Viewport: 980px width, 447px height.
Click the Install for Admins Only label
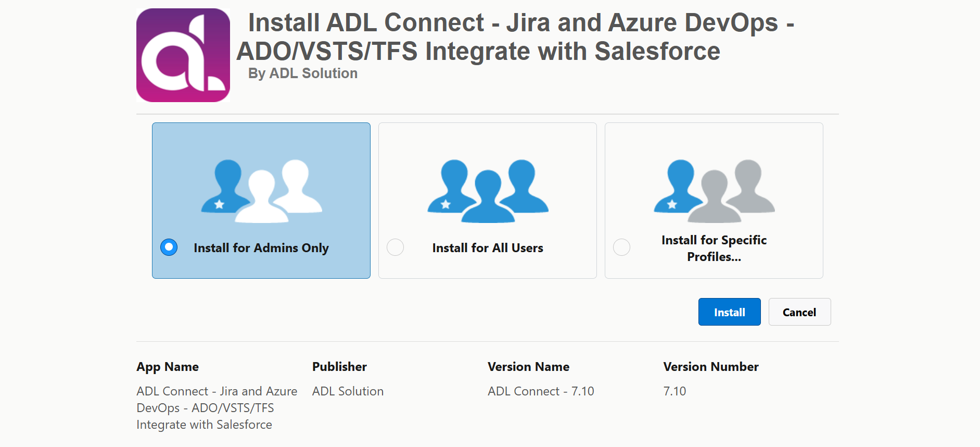point(261,248)
